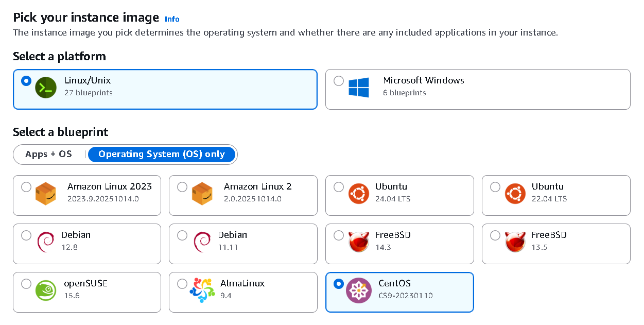644x325 pixels.
Task: Click the Debian 12.8 swirl icon
Action: [x=46, y=242]
